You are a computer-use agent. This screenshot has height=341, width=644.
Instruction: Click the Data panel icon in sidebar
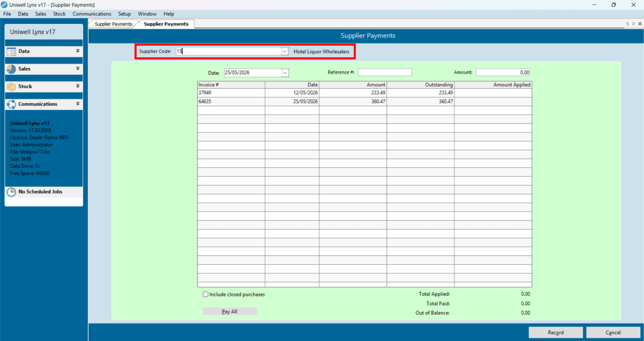coord(11,52)
